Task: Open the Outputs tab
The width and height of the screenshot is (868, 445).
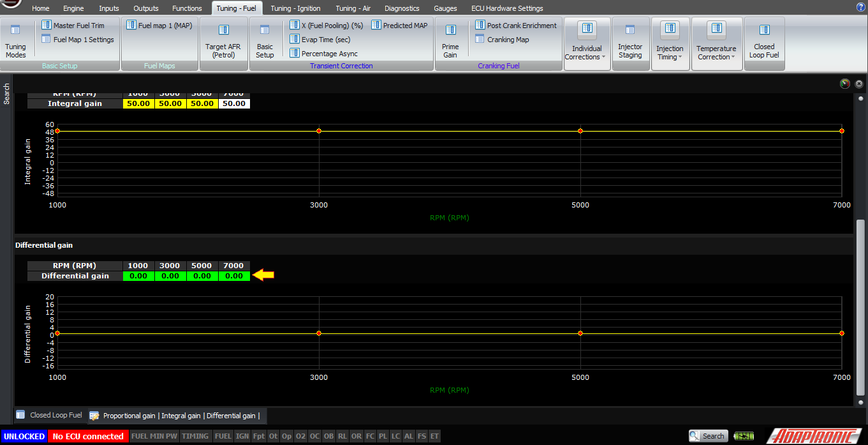Action: pos(146,8)
